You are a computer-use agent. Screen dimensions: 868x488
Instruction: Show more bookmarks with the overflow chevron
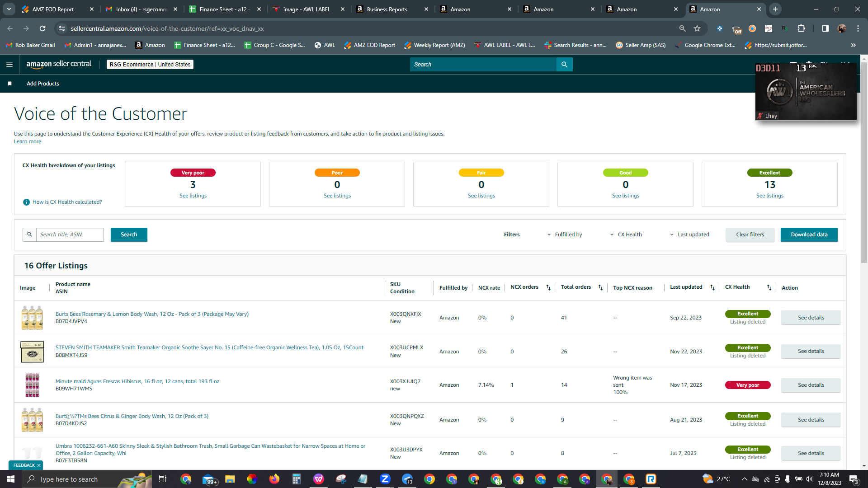pos(854,45)
